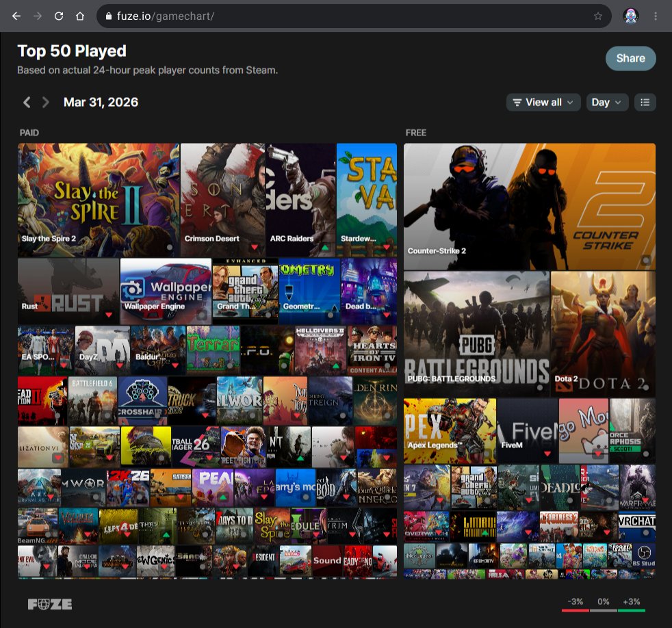Open the Day period dropdown

coord(607,103)
